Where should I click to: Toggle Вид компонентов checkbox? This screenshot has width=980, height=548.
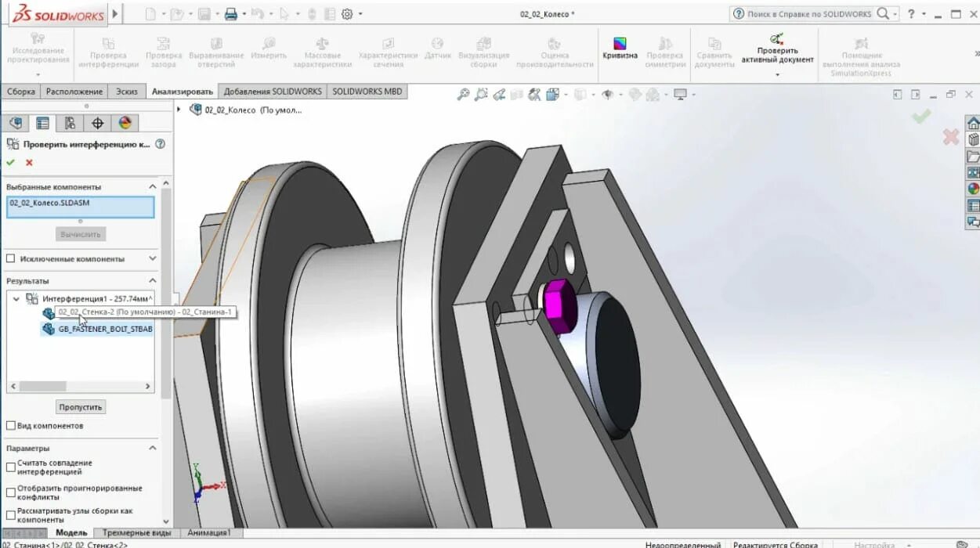click(x=11, y=426)
